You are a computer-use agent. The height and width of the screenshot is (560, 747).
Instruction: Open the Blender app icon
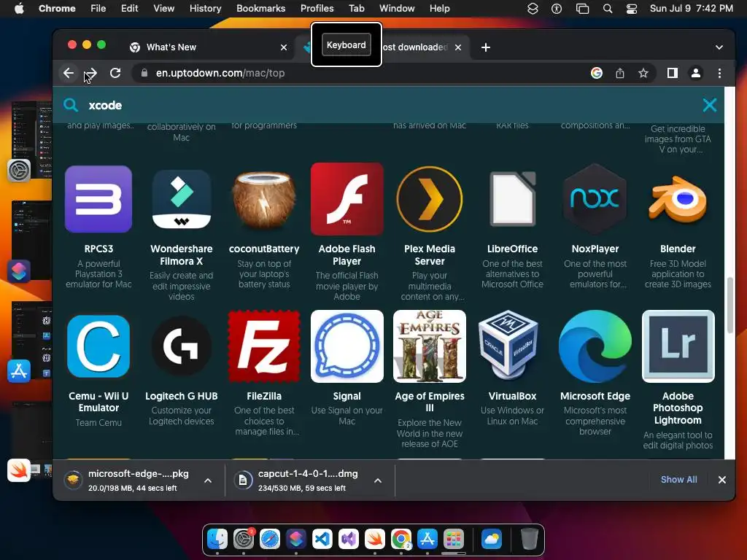point(678,199)
